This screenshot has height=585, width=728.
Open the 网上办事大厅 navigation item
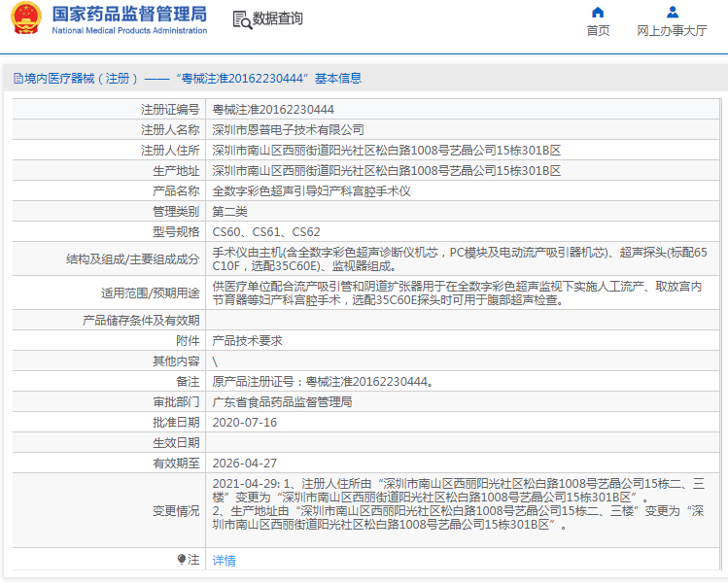[x=672, y=30]
